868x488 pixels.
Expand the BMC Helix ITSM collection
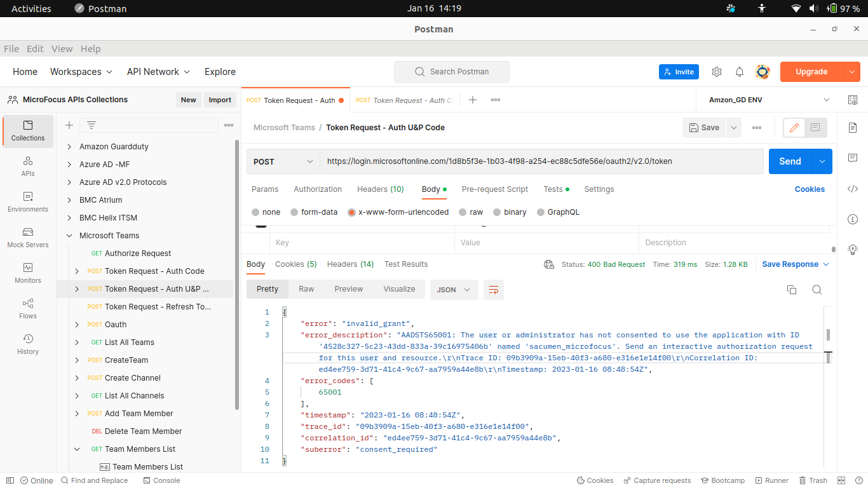[x=69, y=218]
